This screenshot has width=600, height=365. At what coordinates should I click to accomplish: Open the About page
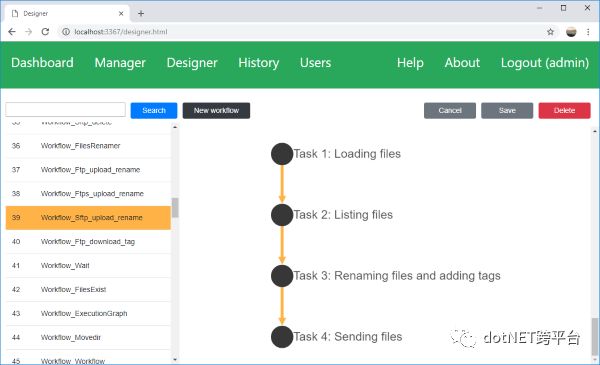tap(462, 63)
